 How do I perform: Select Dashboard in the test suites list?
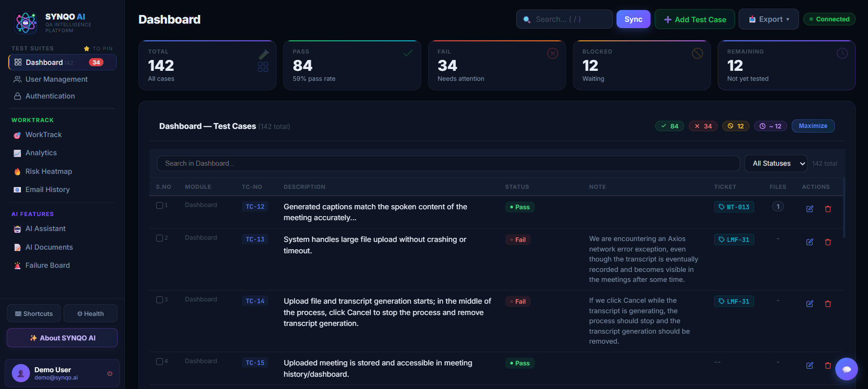(62, 62)
